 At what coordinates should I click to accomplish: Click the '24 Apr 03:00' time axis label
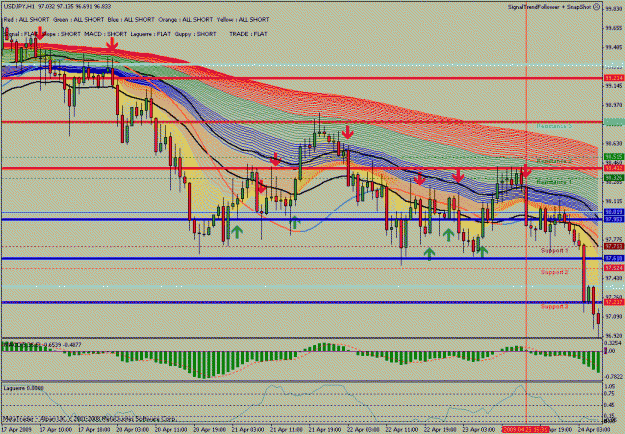pos(594,430)
